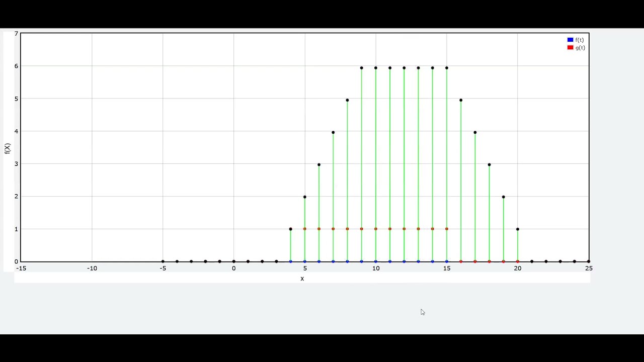Select the black zero point at x=23

pos(560,261)
